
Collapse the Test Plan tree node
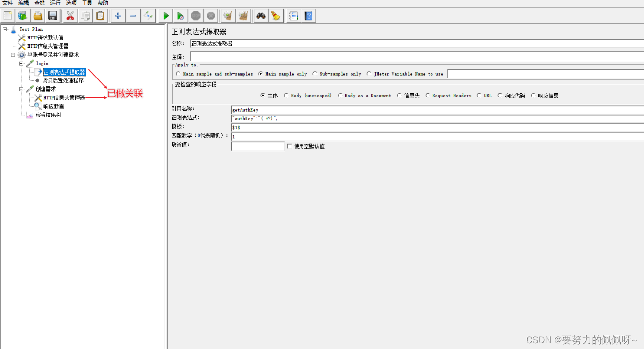coord(4,29)
